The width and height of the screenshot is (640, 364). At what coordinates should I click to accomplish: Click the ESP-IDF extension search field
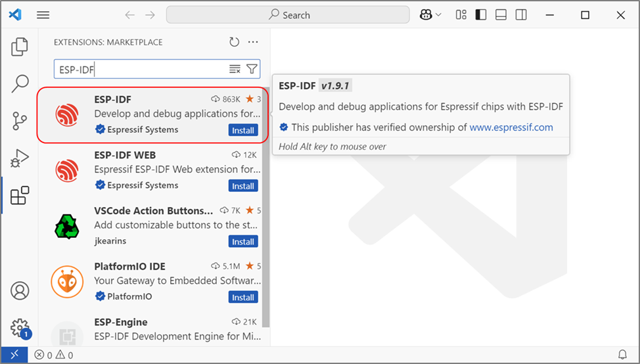click(157, 70)
